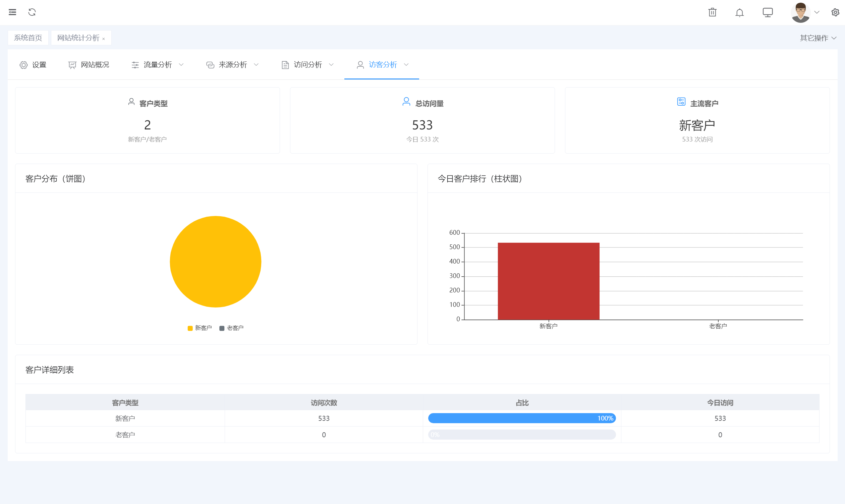Open the settings gear icon top right
845x504 pixels.
[x=835, y=12]
